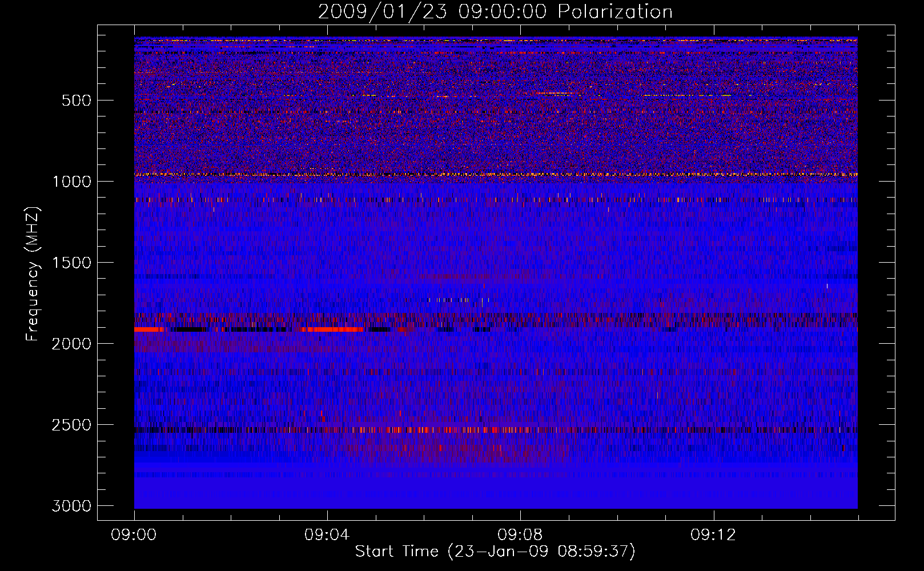Click the 2500 frequency tick label
This screenshot has height=571, width=924.
coord(71,425)
